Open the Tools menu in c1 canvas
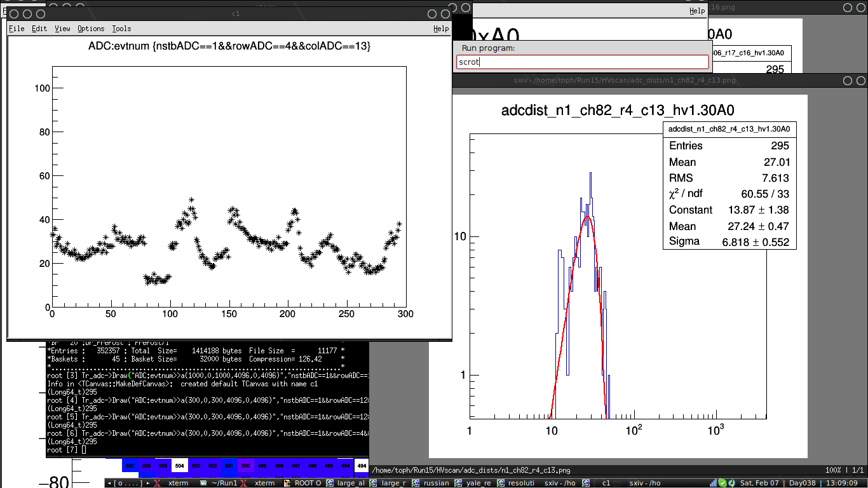 pos(121,29)
